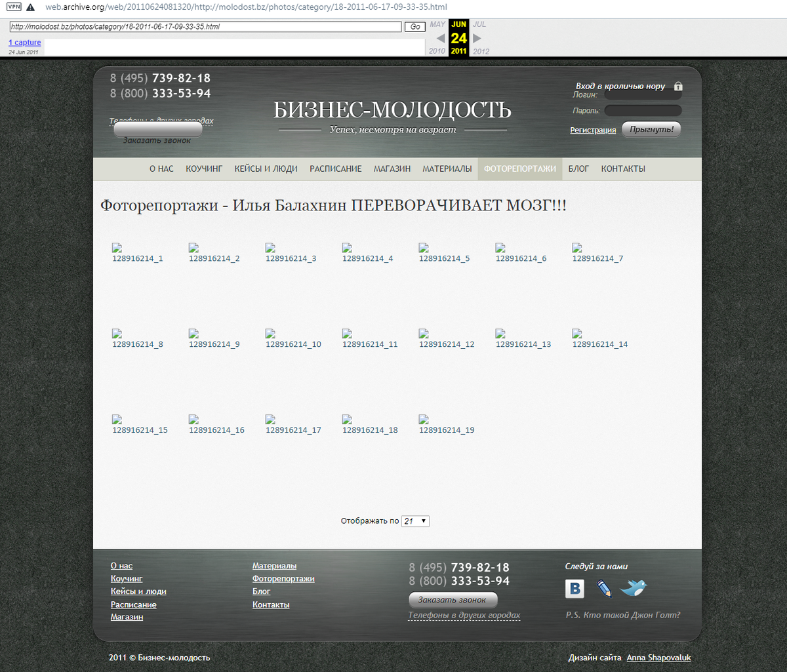Open the КОНТАКТЫ menu item
Screen dimensions: 787x672
623,169
